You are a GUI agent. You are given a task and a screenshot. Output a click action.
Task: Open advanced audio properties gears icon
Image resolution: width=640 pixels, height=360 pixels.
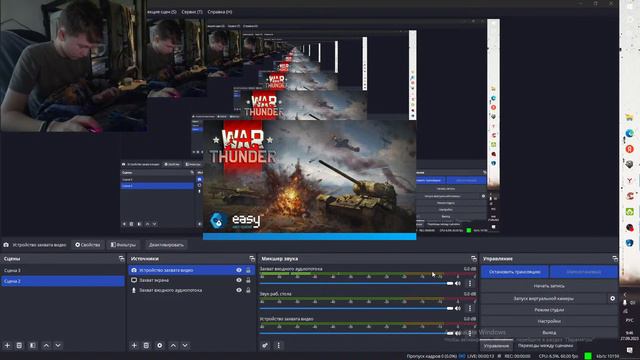point(265,345)
